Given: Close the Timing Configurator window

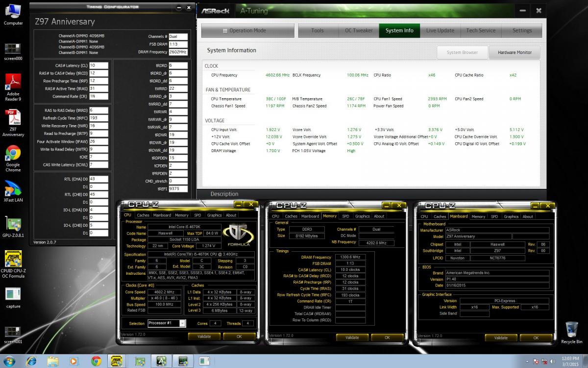Looking at the screenshot, I should click(189, 6).
